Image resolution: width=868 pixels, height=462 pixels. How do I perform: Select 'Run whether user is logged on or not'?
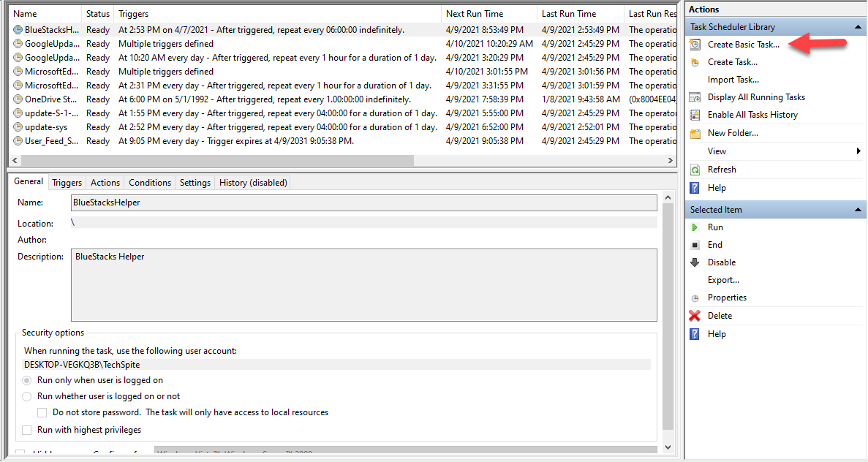[27, 396]
